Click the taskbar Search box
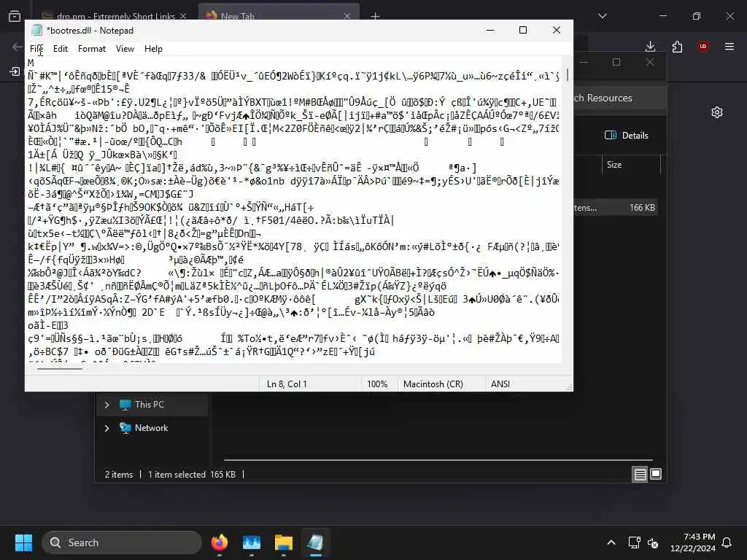Screen dimensions: 747x560 [122, 542]
